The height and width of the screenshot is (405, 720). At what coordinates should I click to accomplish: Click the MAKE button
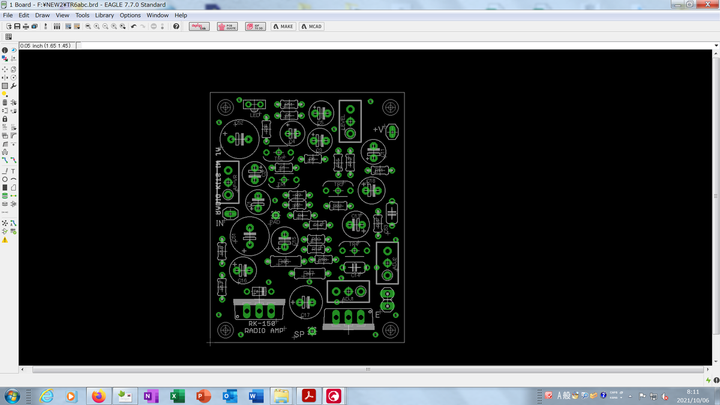coord(285,26)
